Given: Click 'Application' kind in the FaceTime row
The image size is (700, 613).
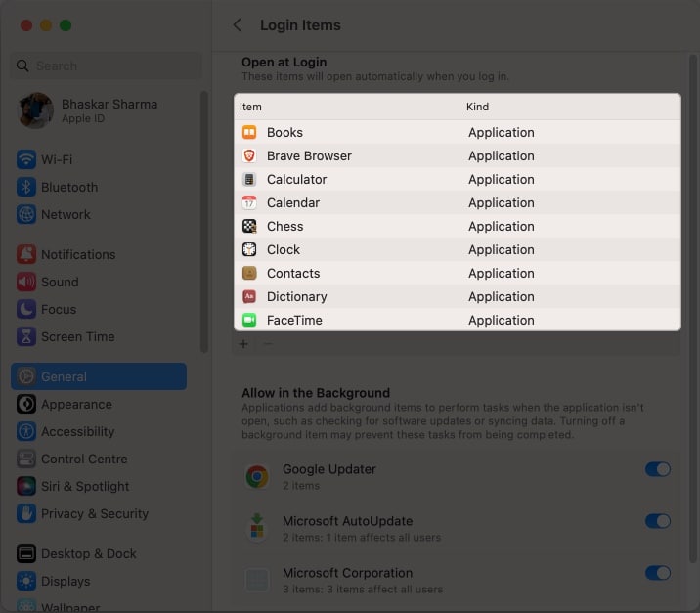Looking at the screenshot, I should coord(502,320).
